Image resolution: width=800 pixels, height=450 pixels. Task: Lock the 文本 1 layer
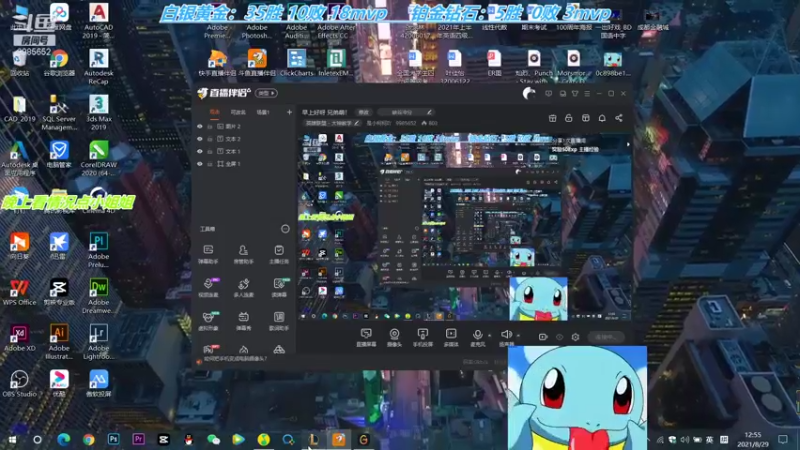pos(210,152)
